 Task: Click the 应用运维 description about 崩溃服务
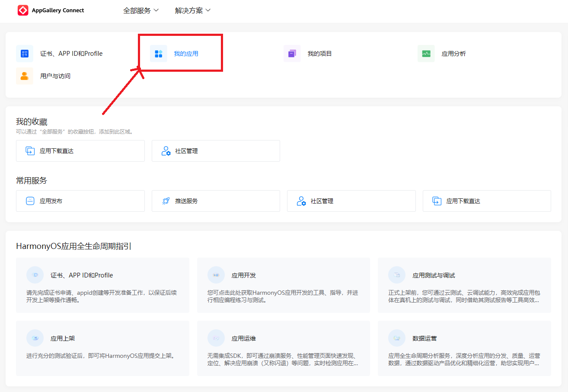(283, 360)
